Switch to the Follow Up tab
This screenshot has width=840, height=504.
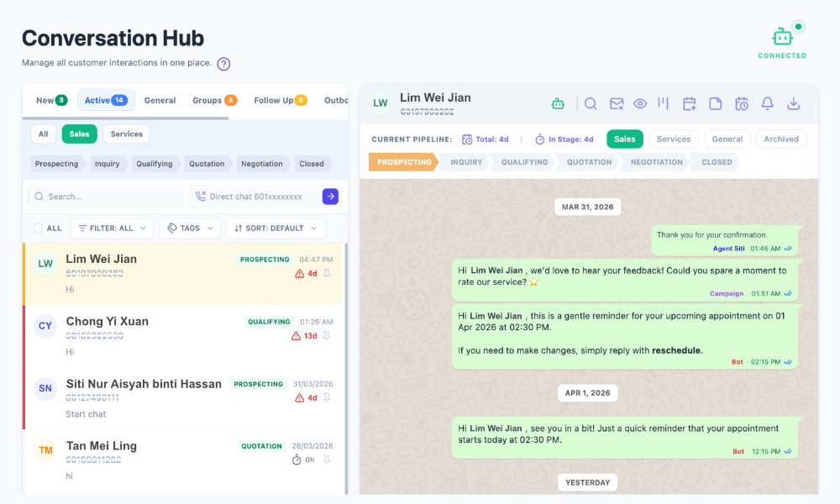[x=281, y=100]
